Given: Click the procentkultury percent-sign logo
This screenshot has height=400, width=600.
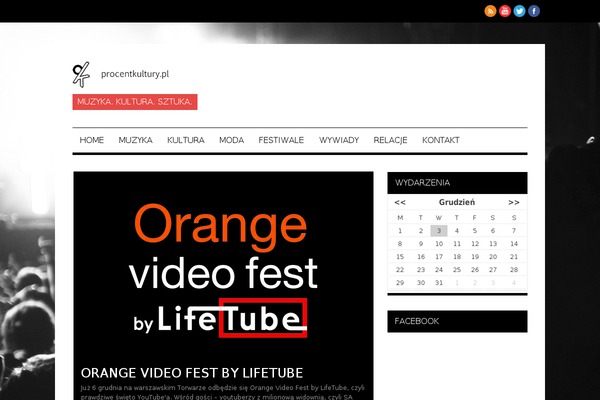Looking at the screenshot, I should tap(81, 74).
